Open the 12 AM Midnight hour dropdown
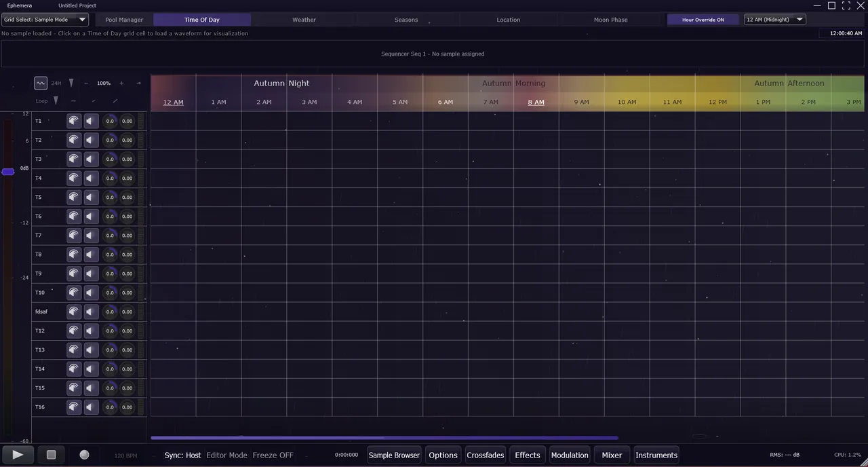This screenshot has height=467, width=868. coord(774,20)
